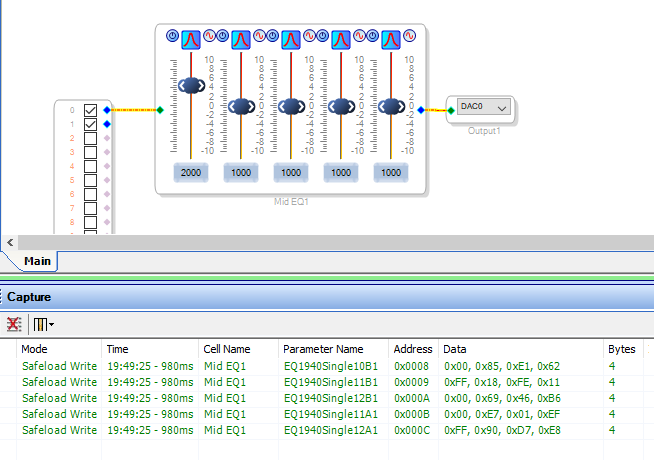The image size is (654, 460).
Task: Select the output pin of input channel 0
Action: coord(107,110)
